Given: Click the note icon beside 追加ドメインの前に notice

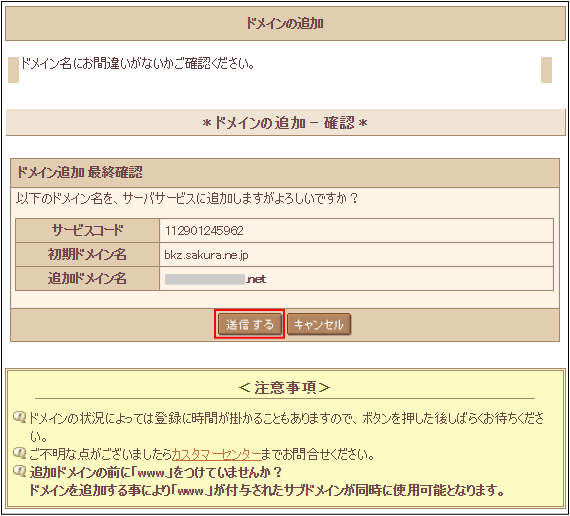Looking at the screenshot, I should (20, 471).
